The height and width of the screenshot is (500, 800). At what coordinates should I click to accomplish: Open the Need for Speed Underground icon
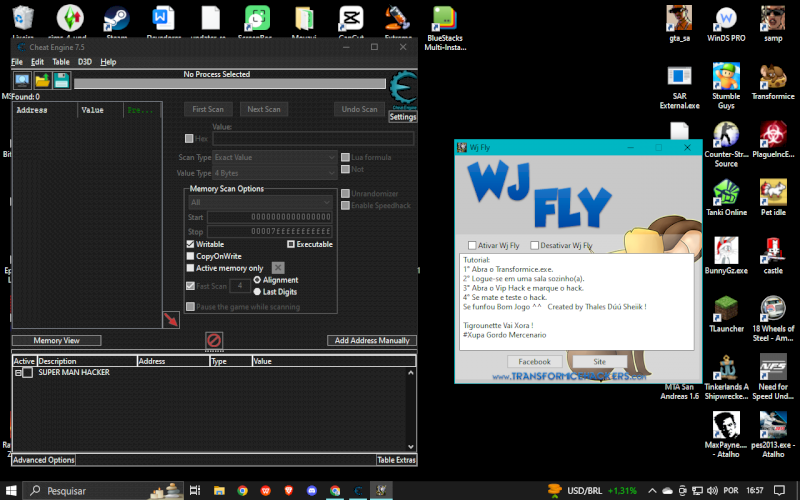pos(773,378)
